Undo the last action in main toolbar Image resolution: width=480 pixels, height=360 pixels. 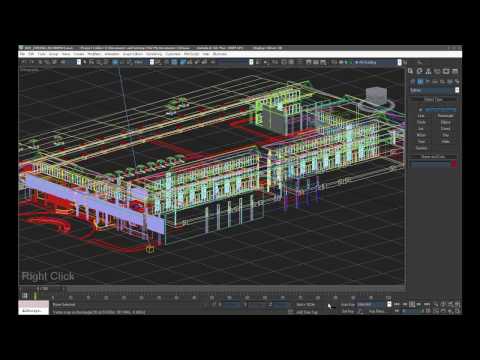click(x=24, y=62)
